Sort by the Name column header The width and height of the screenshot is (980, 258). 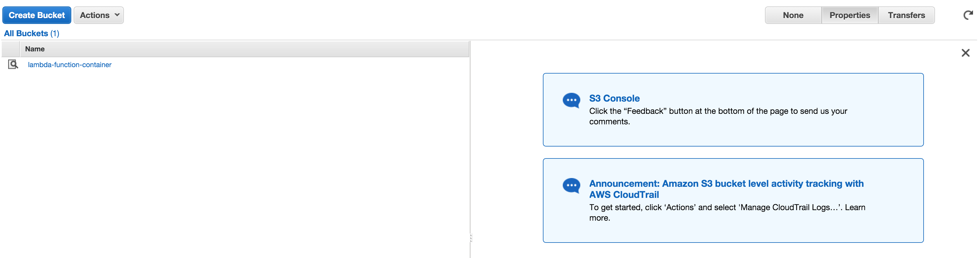[35, 49]
